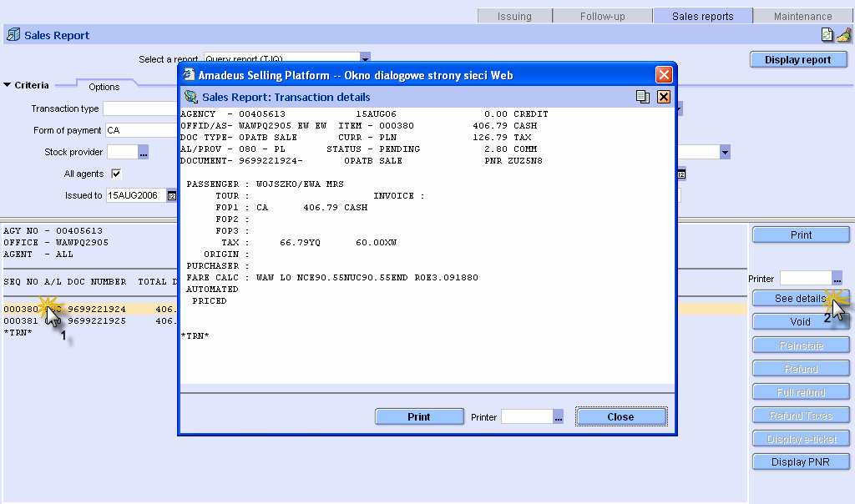
Task: Click the 126.79 TAX amount
Action: [502, 138]
